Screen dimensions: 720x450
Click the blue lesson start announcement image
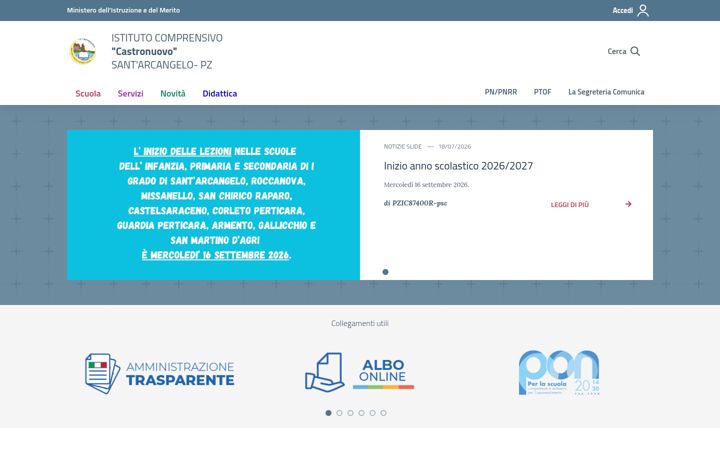pyautogui.click(x=214, y=205)
